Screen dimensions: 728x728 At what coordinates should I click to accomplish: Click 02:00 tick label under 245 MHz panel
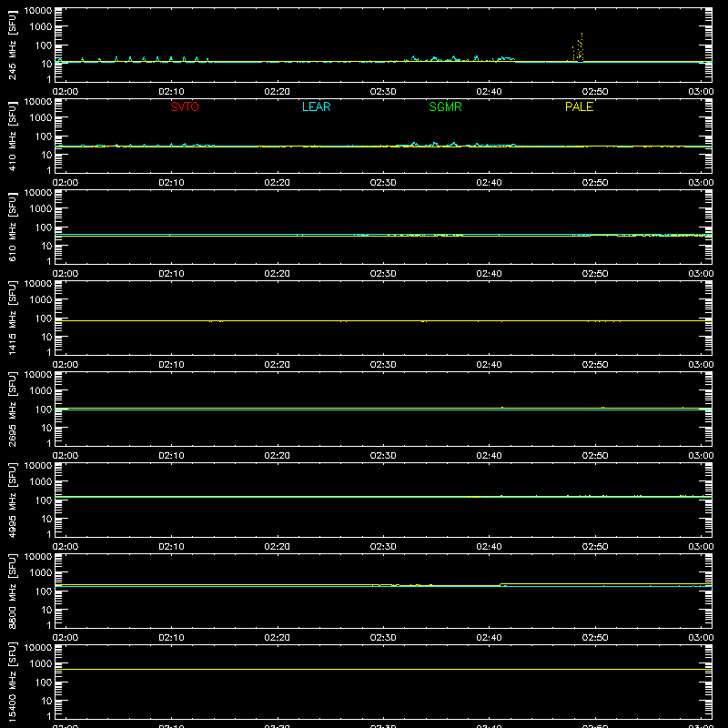(x=65, y=92)
